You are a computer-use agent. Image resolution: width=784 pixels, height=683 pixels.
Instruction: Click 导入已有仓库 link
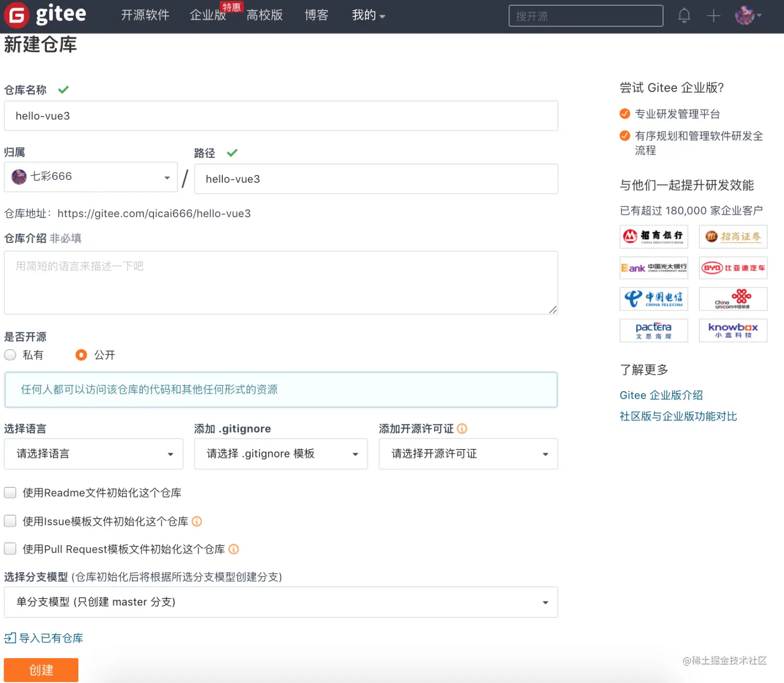point(44,638)
